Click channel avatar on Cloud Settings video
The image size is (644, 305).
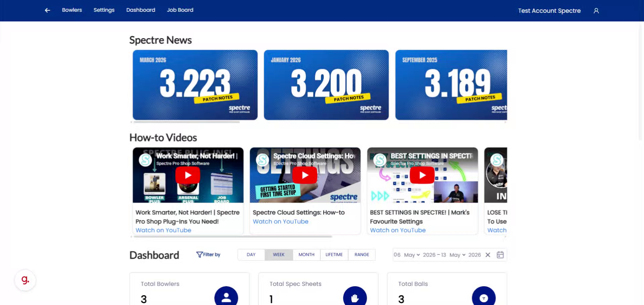(x=263, y=160)
